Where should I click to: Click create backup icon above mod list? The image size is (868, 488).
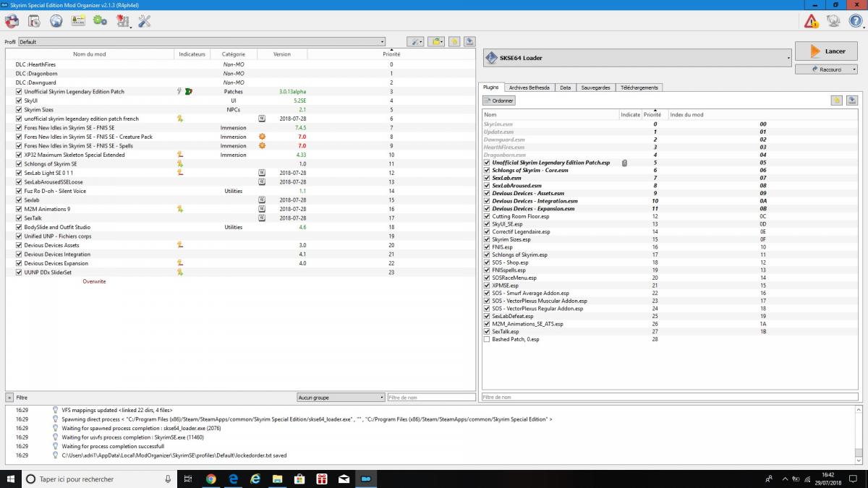click(x=469, y=42)
